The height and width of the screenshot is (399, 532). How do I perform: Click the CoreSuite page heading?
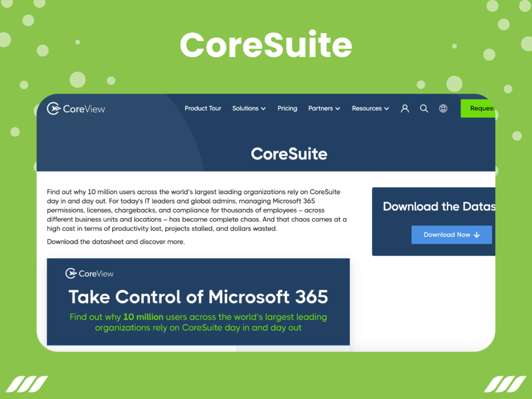pos(289,154)
